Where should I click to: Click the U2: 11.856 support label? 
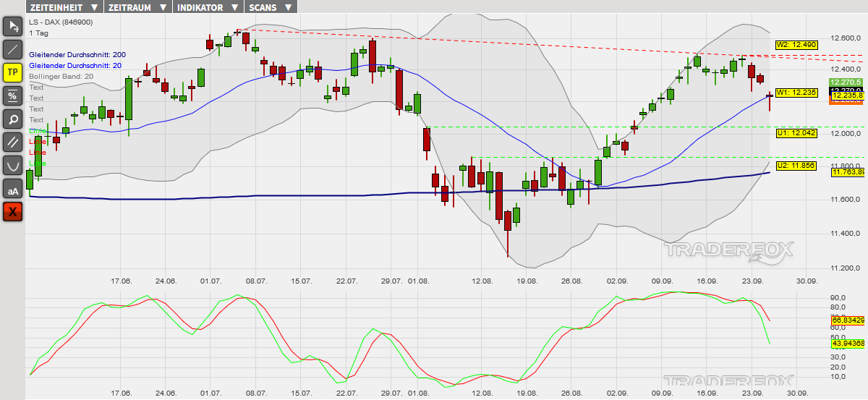[796, 166]
